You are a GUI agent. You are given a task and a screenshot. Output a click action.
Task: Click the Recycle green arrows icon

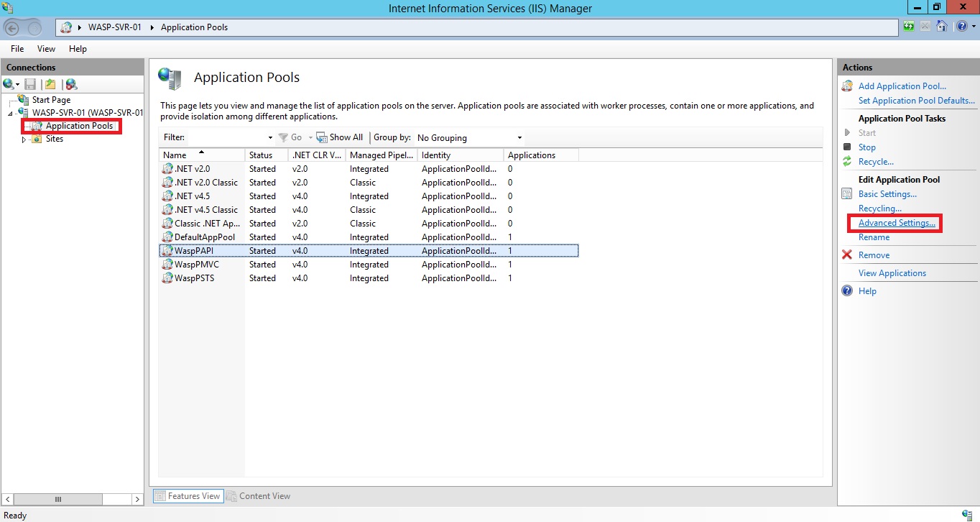point(847,162)
